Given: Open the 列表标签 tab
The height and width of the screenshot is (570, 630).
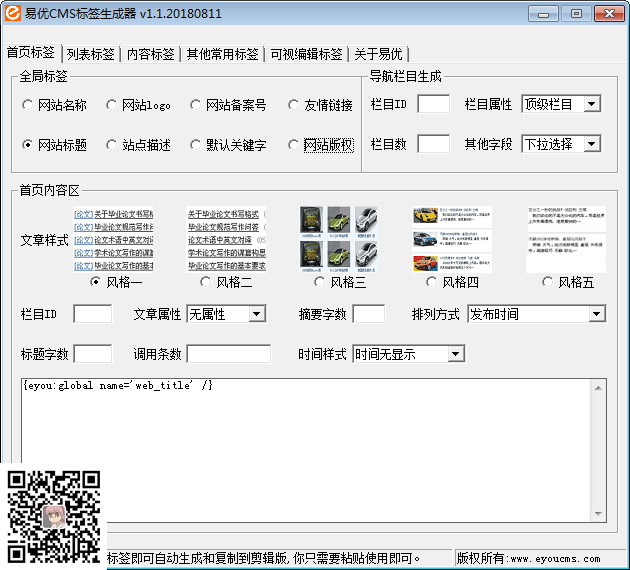Looking at the screenshot, I should tap(91, 54).
